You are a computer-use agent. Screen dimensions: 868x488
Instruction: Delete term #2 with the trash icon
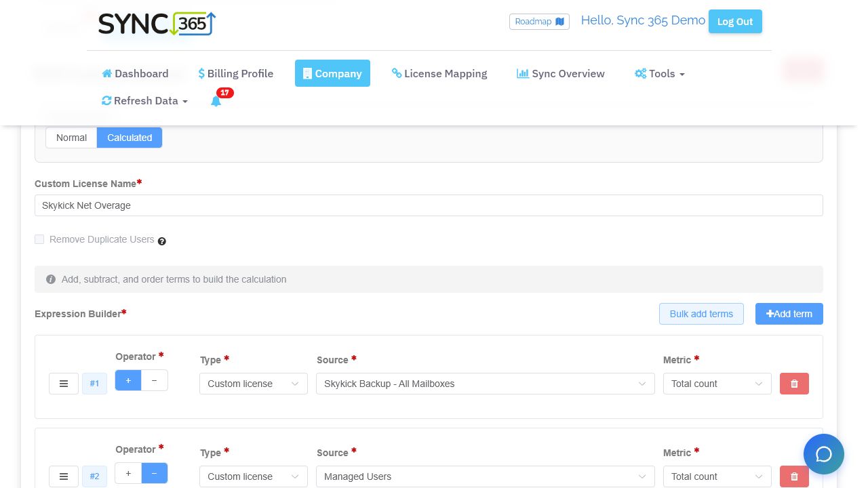click(794, 476)
